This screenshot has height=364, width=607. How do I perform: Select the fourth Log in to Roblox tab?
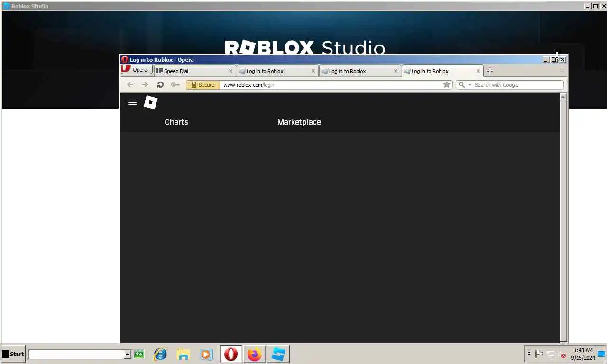(442, 71)
